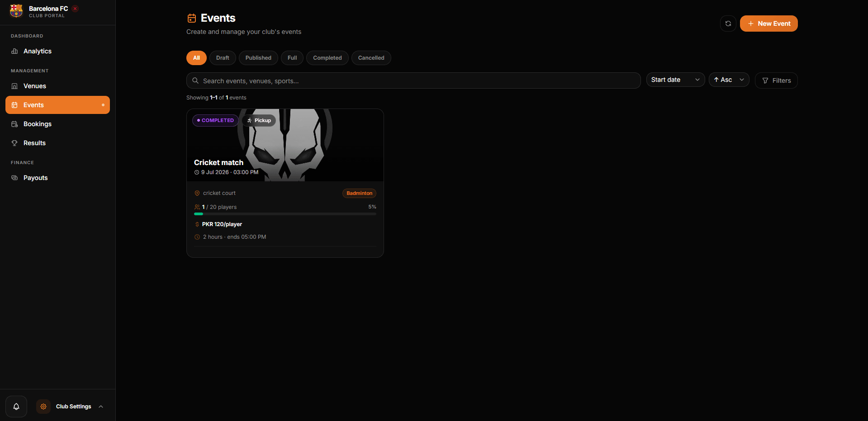The image size is (868, 421).
Task: Click the 1 / 20 players text
Action: (219, 207)
